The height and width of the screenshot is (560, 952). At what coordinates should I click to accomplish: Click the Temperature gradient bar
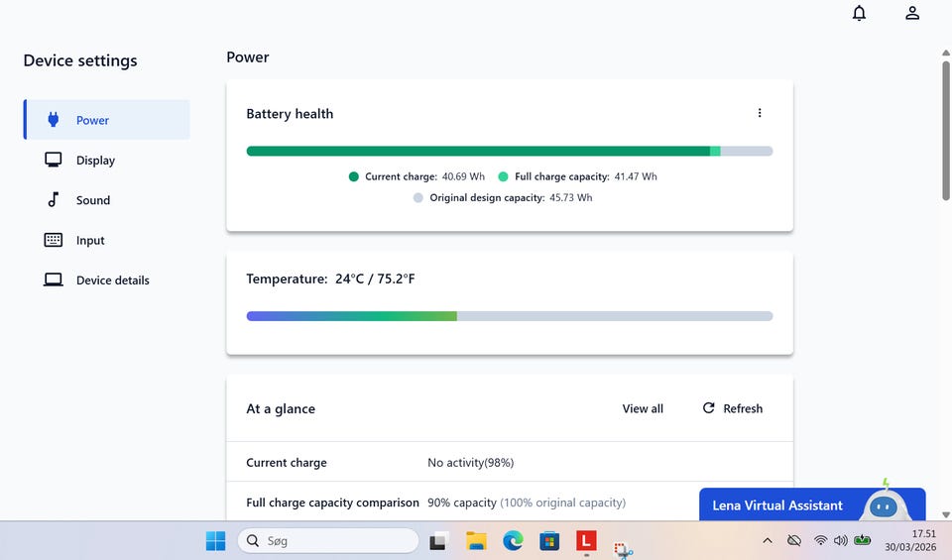[x=510, y=316]
